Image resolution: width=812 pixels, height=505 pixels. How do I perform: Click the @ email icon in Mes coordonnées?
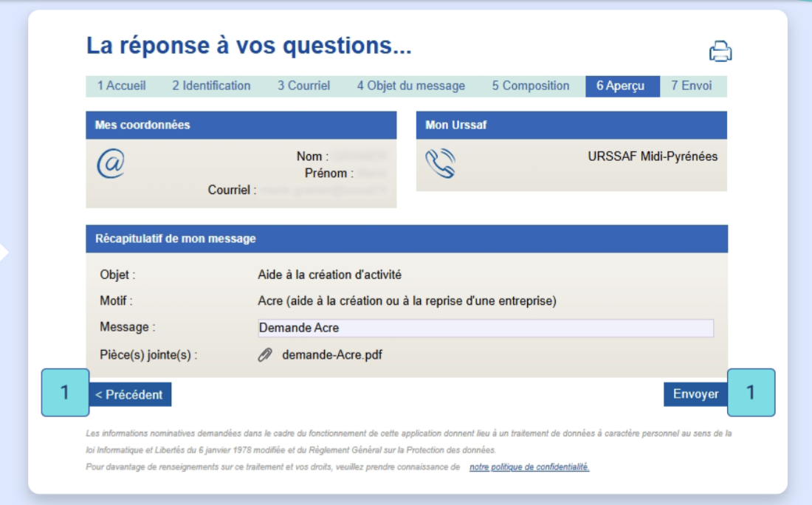[x=111, y=164]
